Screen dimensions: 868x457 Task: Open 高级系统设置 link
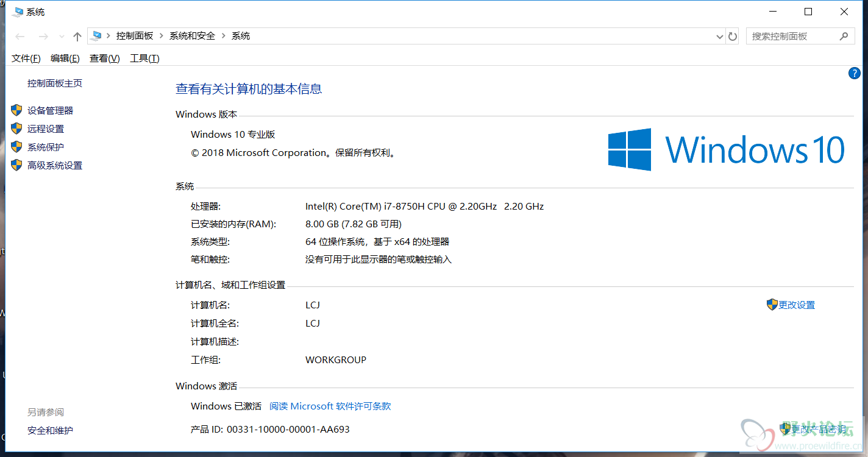point(55,166)
